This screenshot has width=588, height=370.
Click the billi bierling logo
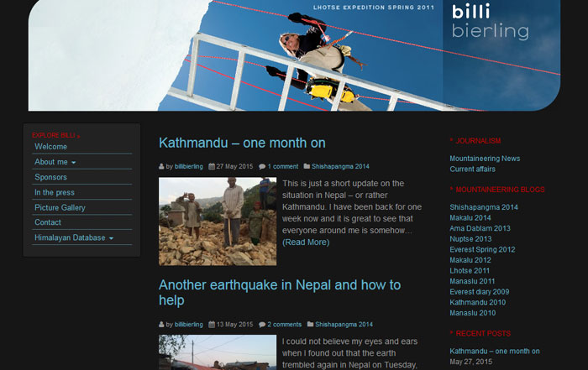[x=490, y=22]
